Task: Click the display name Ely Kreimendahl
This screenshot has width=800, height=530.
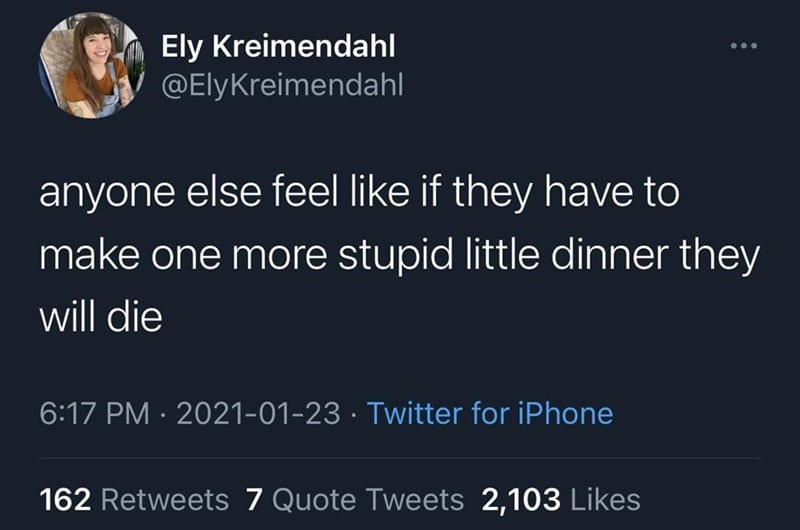Action: [x=279, y=46]
